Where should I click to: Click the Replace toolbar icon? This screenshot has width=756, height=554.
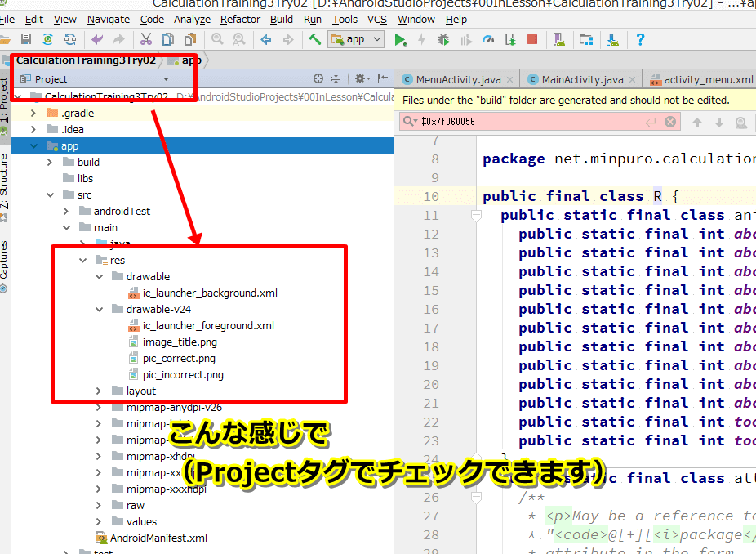click(238, 39)
